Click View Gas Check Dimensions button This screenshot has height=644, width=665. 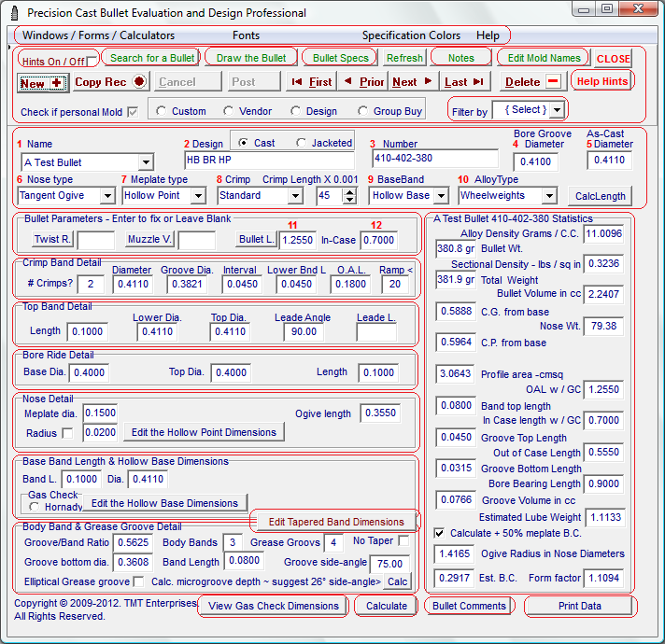[x=274, y=606]
